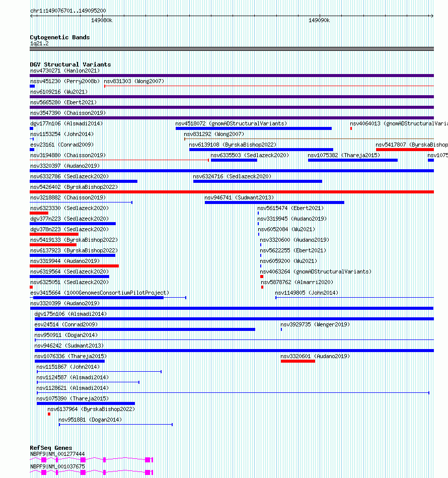Select nsv946242 (Sudmant2013) label
The image size is (448, 478).
[x=69, y=346]
